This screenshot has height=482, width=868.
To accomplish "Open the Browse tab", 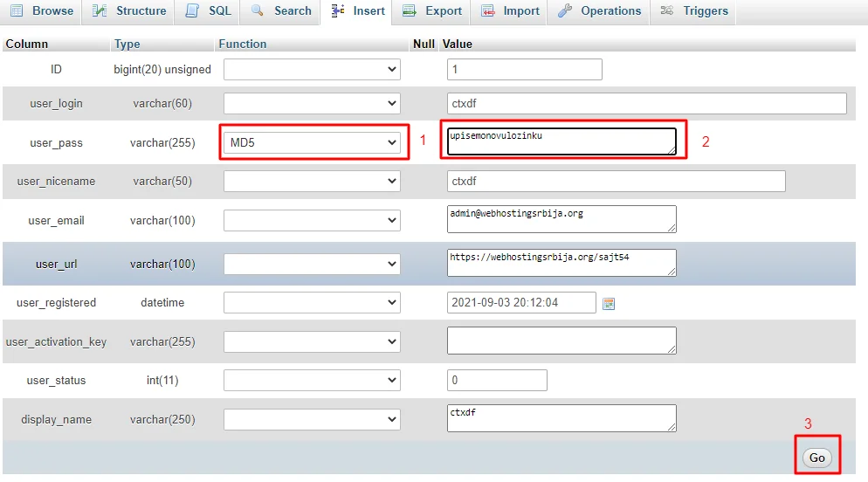I will point(42,11).
